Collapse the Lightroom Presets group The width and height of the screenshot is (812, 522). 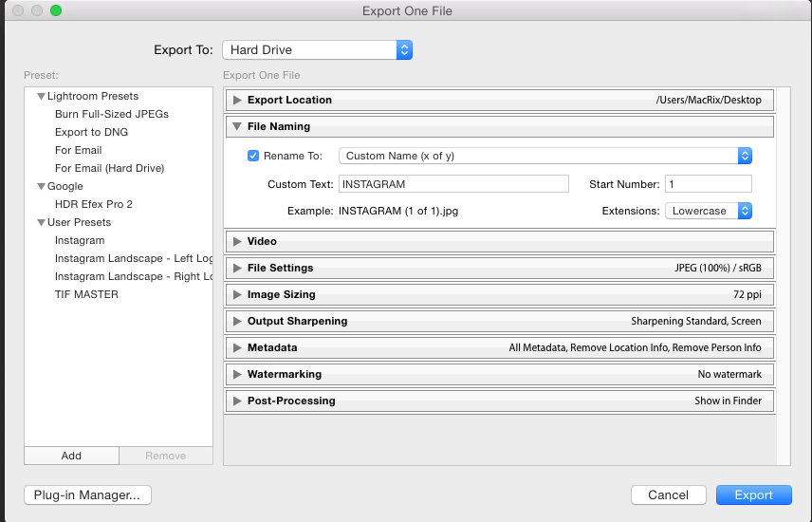41,97
